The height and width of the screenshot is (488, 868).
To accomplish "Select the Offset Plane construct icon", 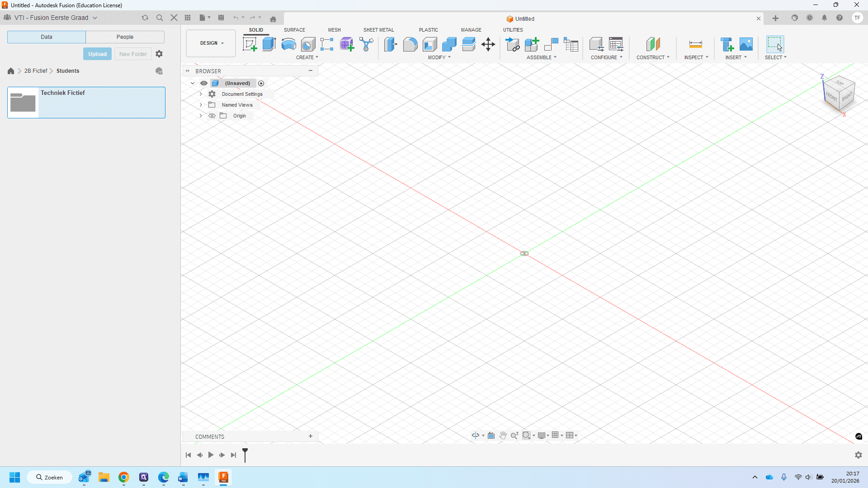I will [653, 44].
